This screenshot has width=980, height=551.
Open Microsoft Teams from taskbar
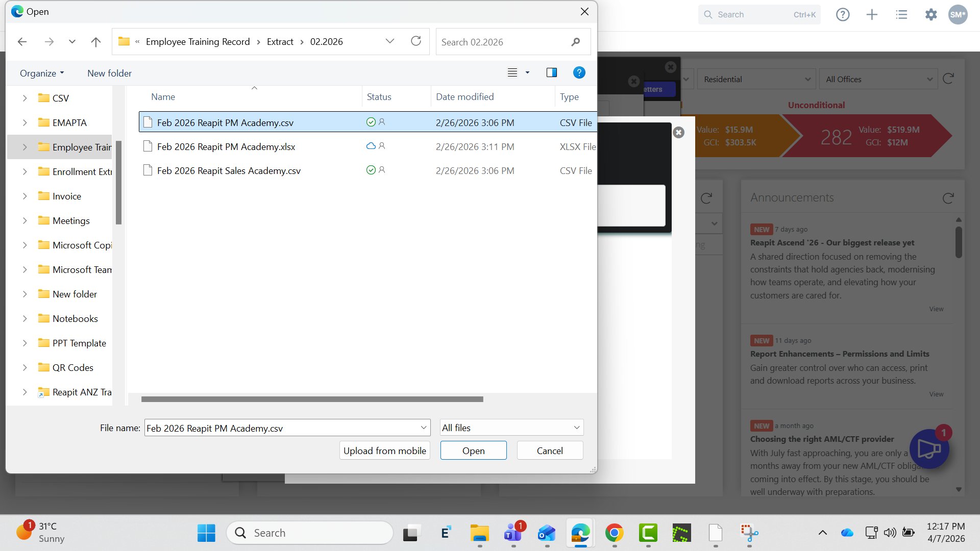[513, 533]
